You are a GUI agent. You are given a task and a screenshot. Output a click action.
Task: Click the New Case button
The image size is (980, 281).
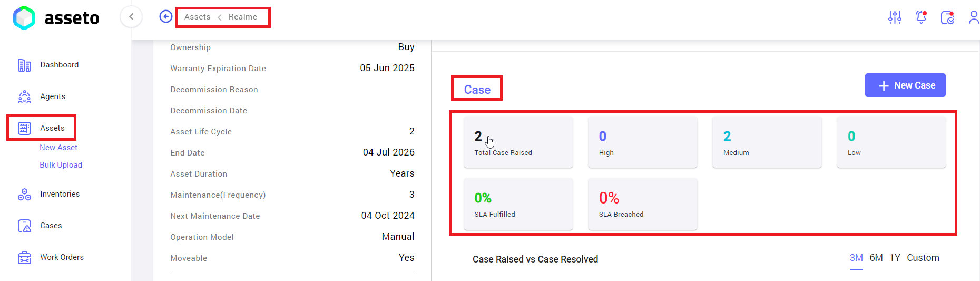(905, 85)
